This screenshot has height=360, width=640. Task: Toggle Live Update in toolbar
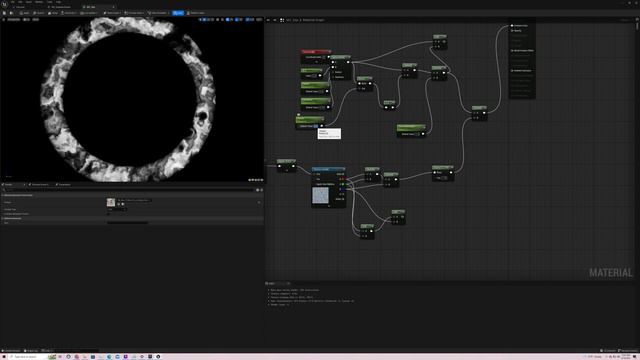coord(89,13)
